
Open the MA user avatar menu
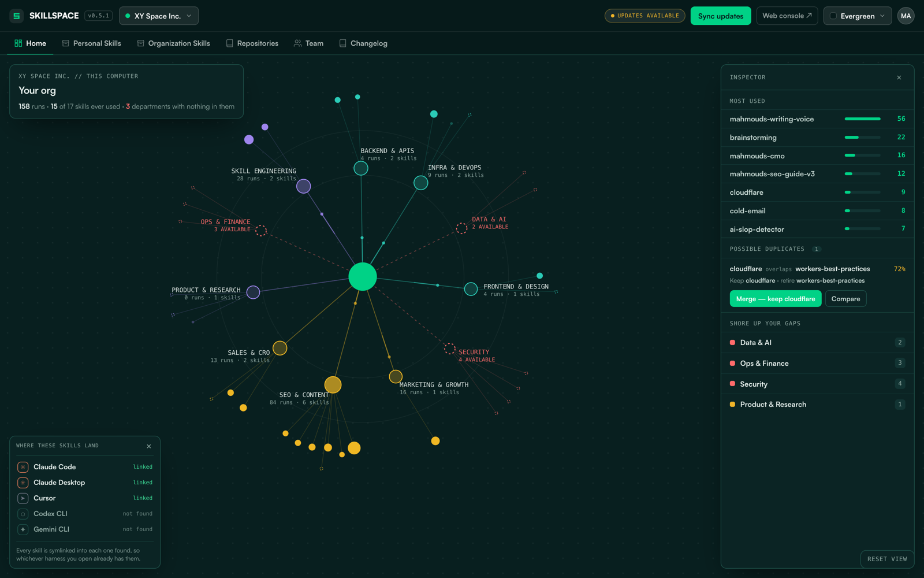(906, 16)
